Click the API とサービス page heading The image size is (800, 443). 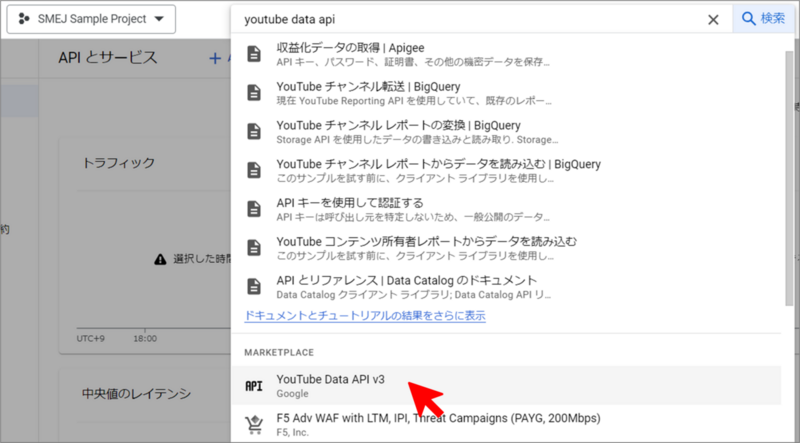tap(108, 58)
